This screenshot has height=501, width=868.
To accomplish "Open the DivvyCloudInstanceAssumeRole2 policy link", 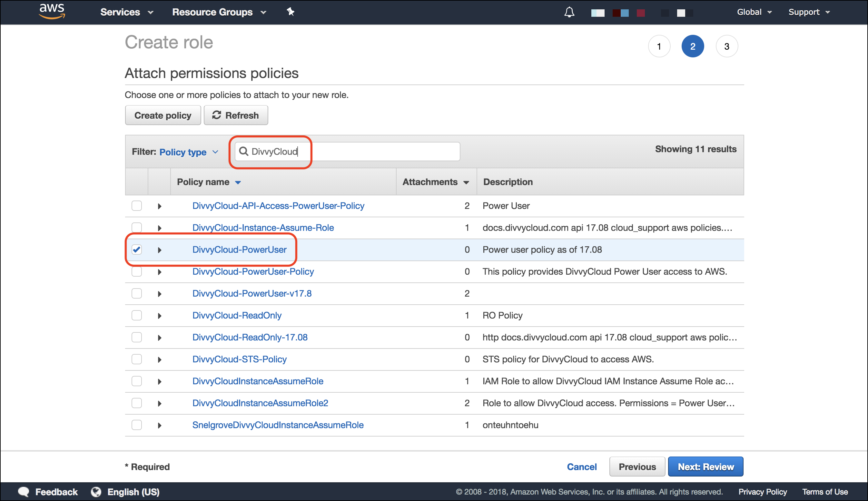I will click(x=260, y=403).
